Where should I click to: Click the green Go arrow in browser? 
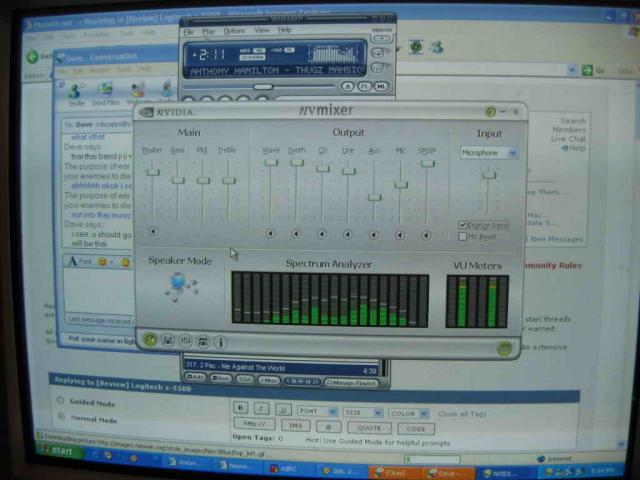(587, 70)
